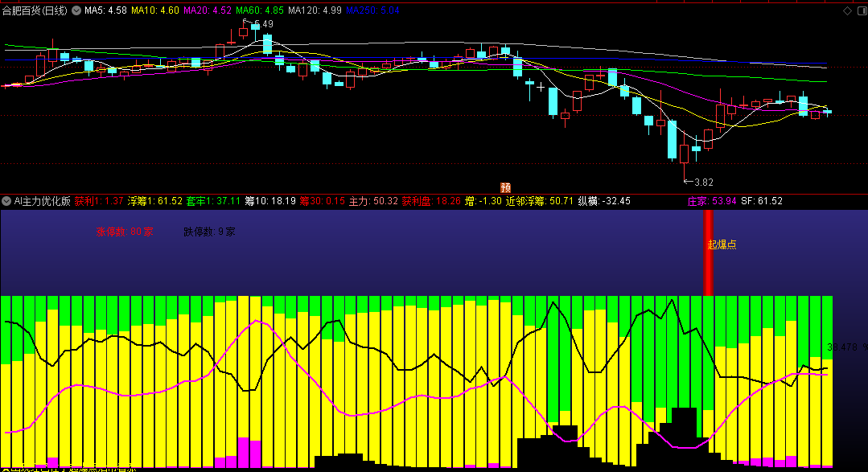Click the 3.82 low price label
The width and height of the screenshot is (868, 472).
click(704, 182)
